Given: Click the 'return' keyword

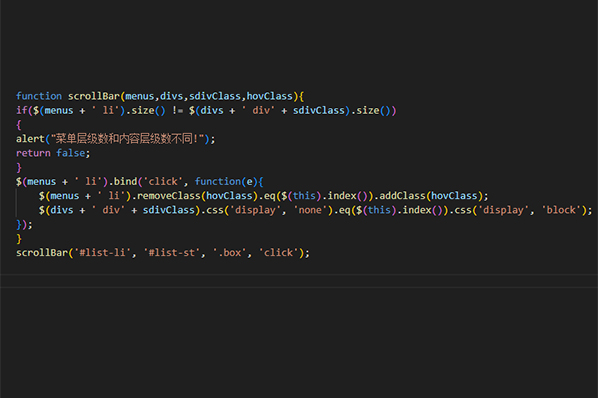Looking at the screenshot, I should [x=33, y=153].
